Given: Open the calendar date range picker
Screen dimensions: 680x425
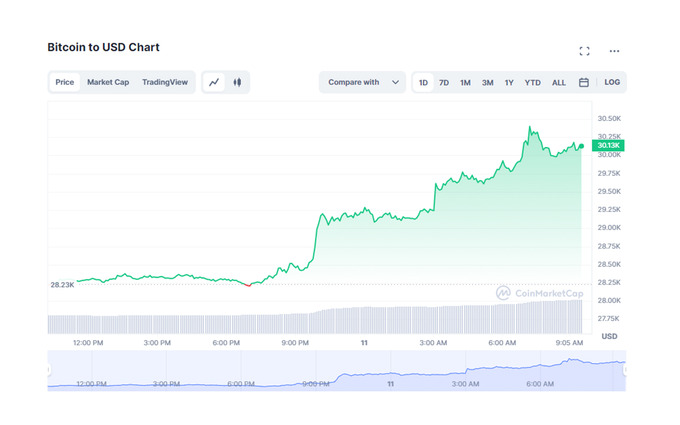Looking at the screenshot, I should pos(583,82).
